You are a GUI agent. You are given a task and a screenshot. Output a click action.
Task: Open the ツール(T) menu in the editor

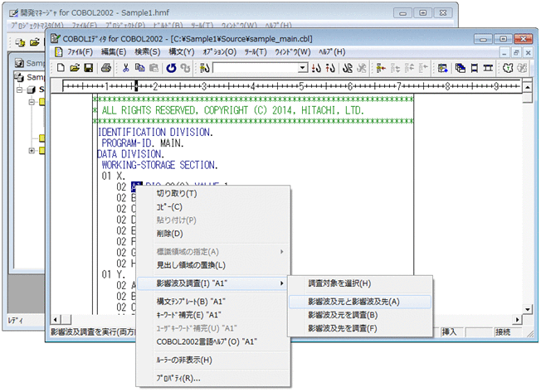click(256, 52)
